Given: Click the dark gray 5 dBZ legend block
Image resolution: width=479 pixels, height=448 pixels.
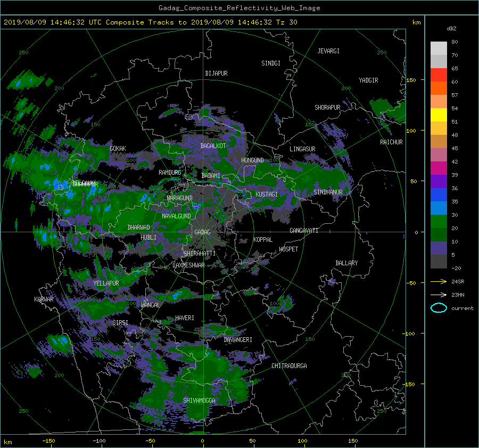Looking at the screenshot, I should click(x=439, y=261).
